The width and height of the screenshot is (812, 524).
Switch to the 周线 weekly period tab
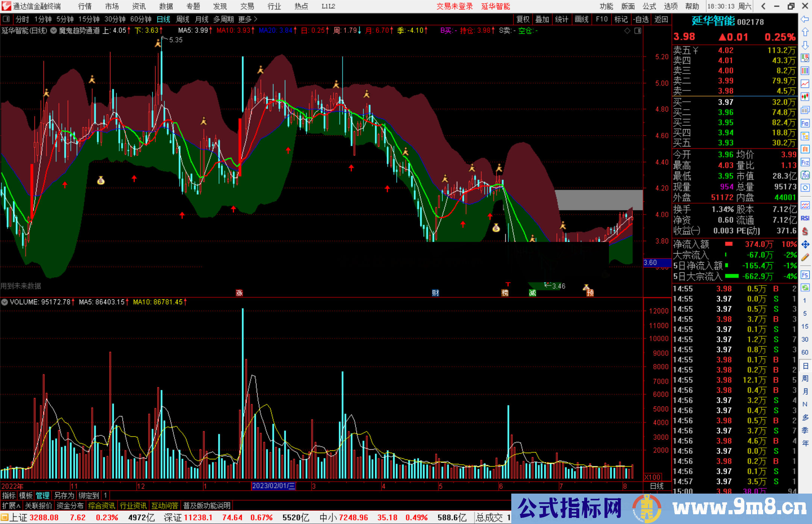tap(183, 19)
